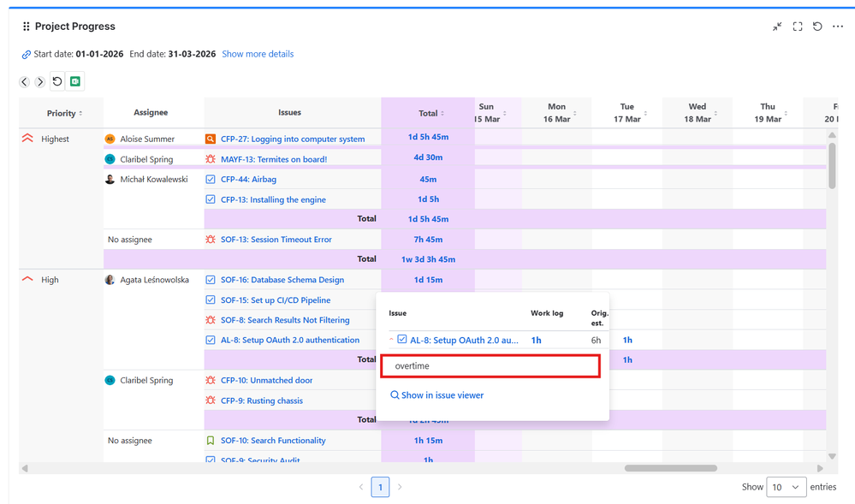Click the overtime input field
Image resolution: width=855 pixels, height=504 pixels.
pos(490,365)
